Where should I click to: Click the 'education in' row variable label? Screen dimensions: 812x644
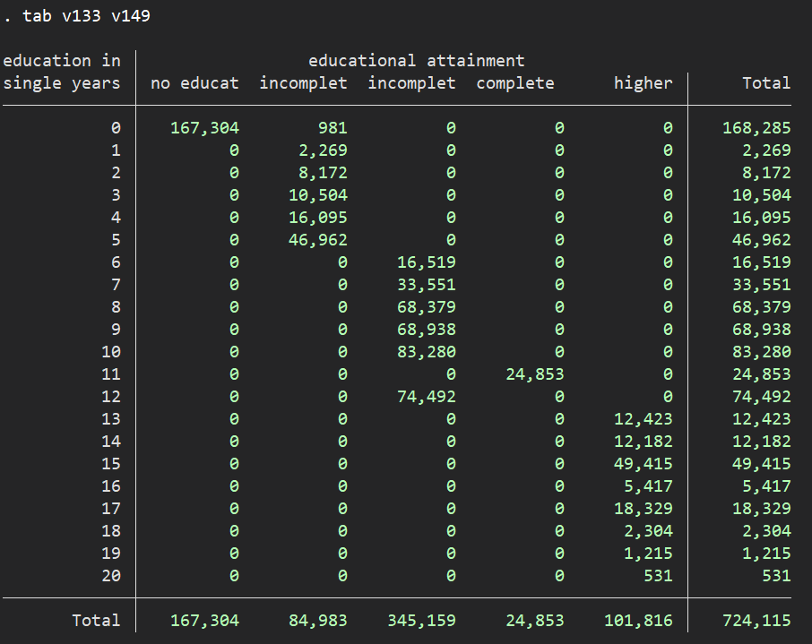[61, 61]
